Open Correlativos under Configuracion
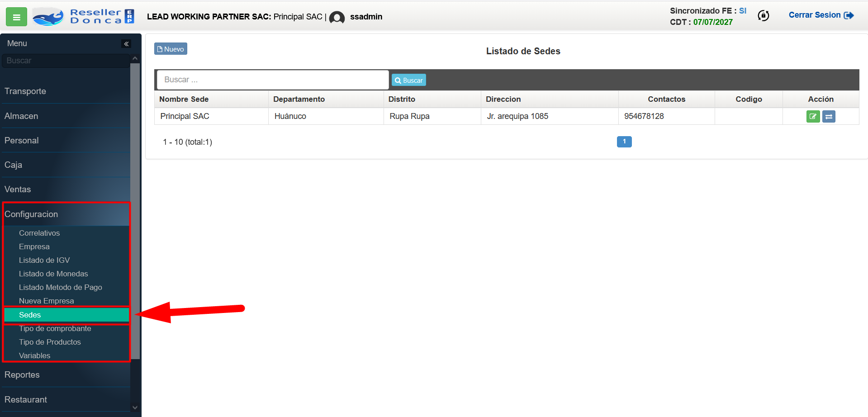This screenshot has height=417, width=868. pos(39,233)
